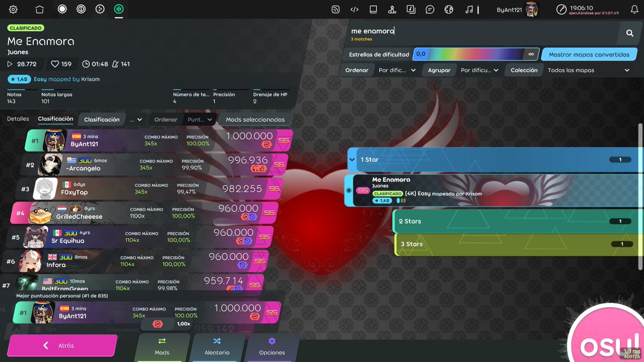
Task: Open GrilledCheese's avatar on the leaderboard
Action: coord(41,213)
